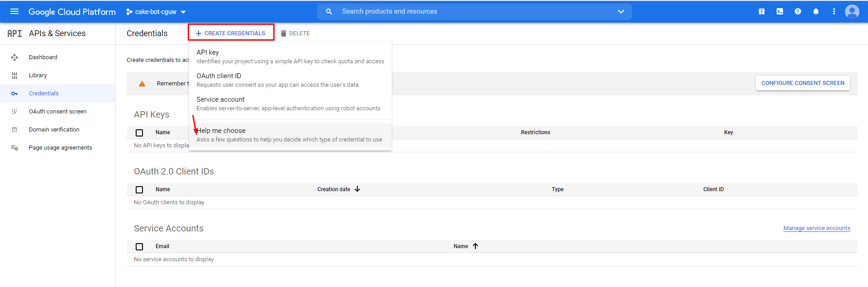Viewport: 868px width, 287px height.
Task: Choose Service account option
Action: (x=290, y=104)
